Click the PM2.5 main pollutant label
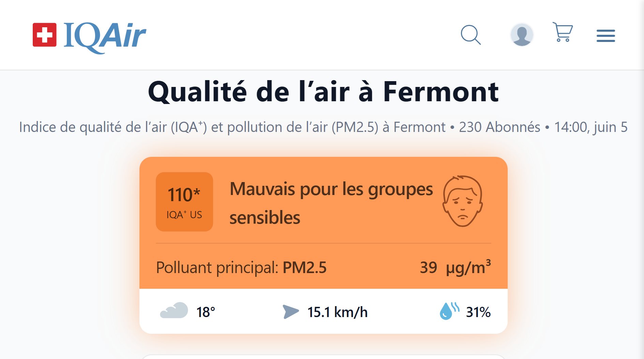 click(304, 268)
